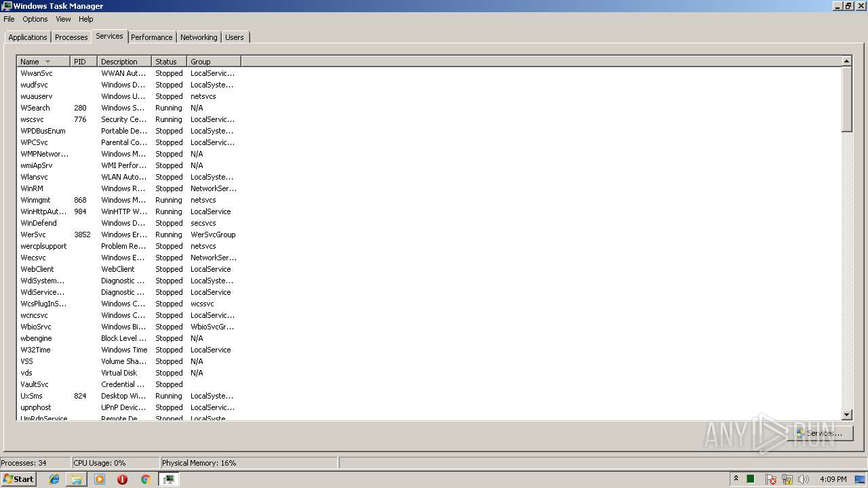Click the scrollbar down arrow
The width and height of the screenshot is (868, 488).
846,415
